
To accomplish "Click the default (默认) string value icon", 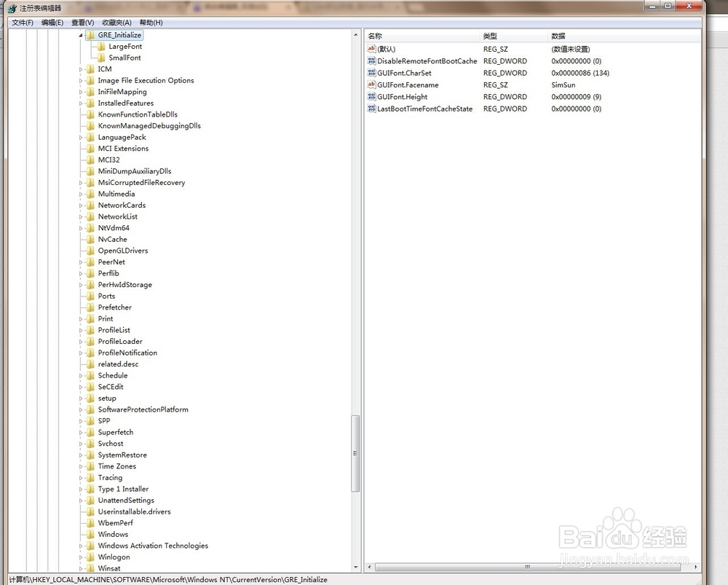I will click(x=371, y=49).
